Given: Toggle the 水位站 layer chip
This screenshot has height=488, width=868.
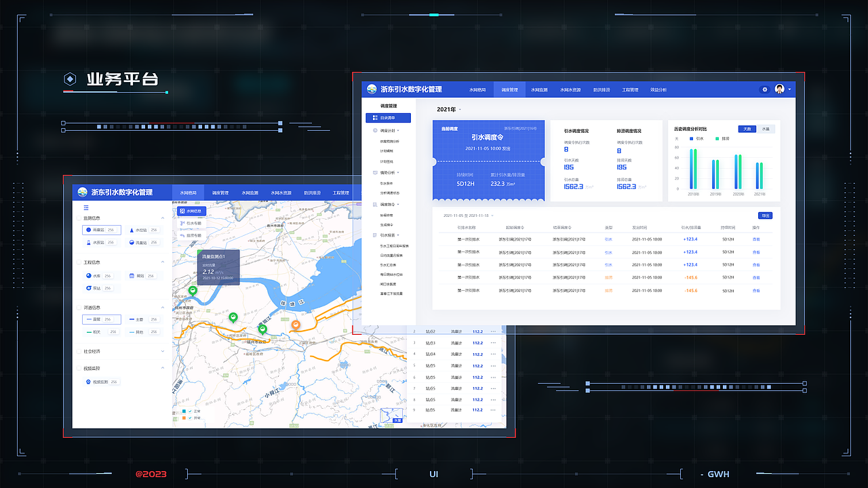Looking at the screenshot, I should pyautogui.click(x=144, y=230).
